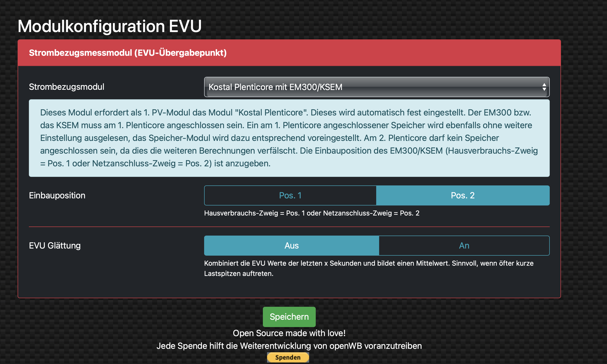Click the selected 'Kostal Plenticore mit EM300/KSEM' value
The image size is (607, 364).
[275, 87]
